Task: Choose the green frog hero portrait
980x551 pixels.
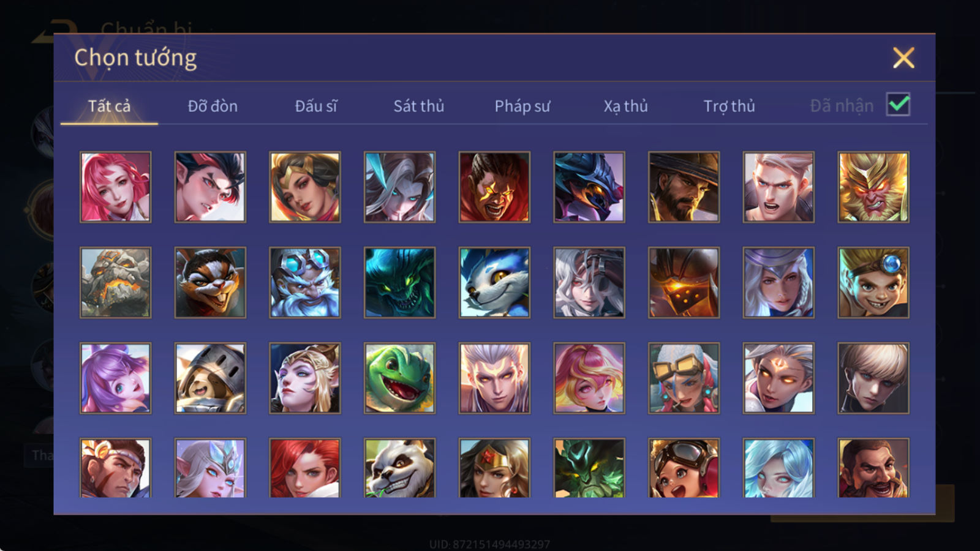Action: [x=399, y=378]
